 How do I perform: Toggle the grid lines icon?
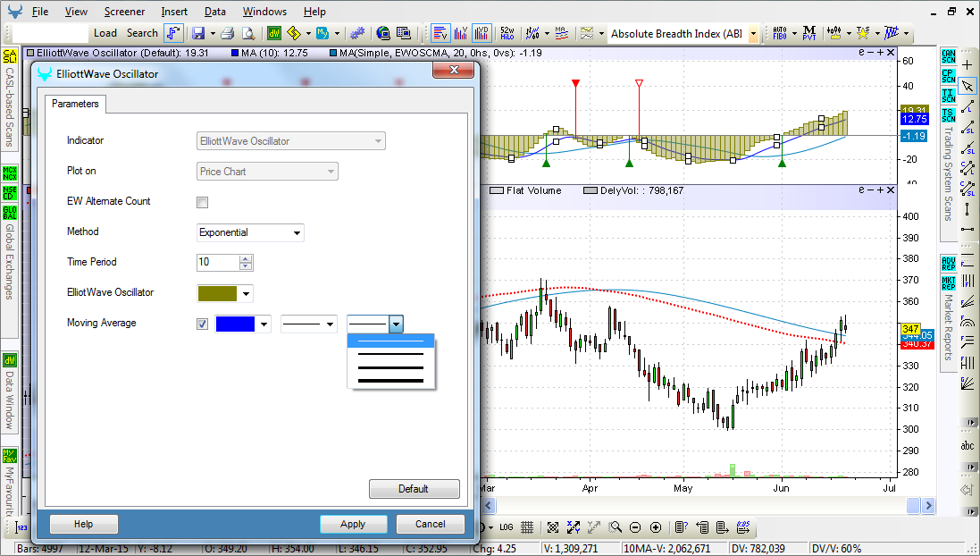[x=527, y=527]
